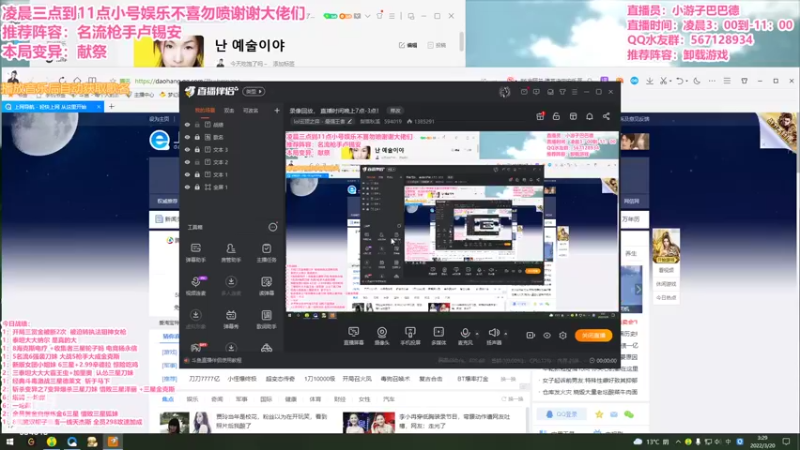800x450 pixels.
Task: Toggle the lock on 歌名 layer
Action: coord(197,137)
